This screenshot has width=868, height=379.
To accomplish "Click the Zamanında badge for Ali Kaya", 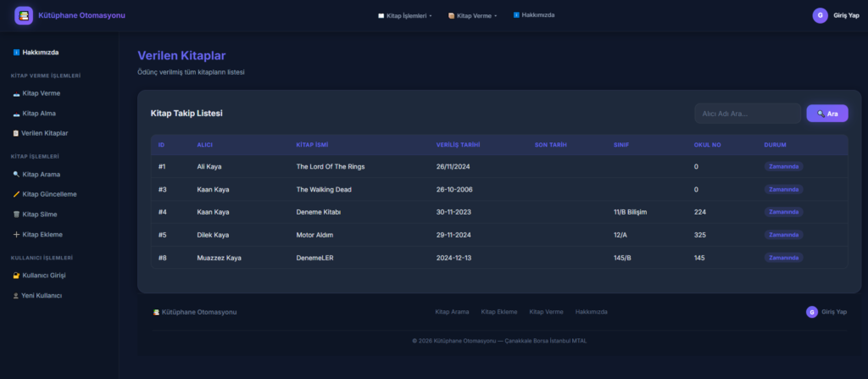I will pyautogui.click(x=783, y=166).
